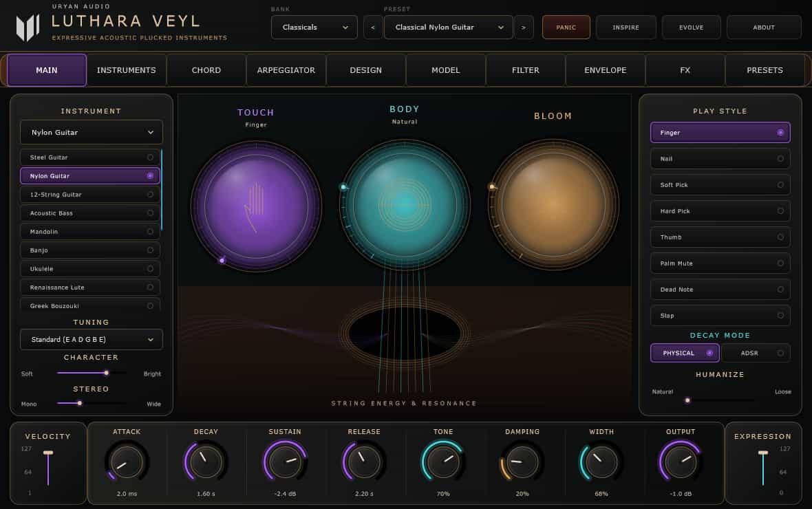Open the Bank dropdown showing Classicals
Screen dimensions: 812x509
click(314, 28)
